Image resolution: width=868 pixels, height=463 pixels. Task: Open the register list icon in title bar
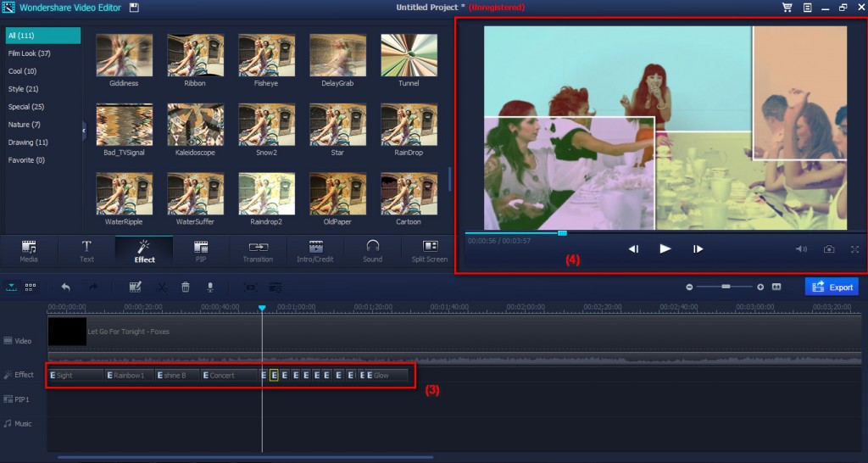807,8
